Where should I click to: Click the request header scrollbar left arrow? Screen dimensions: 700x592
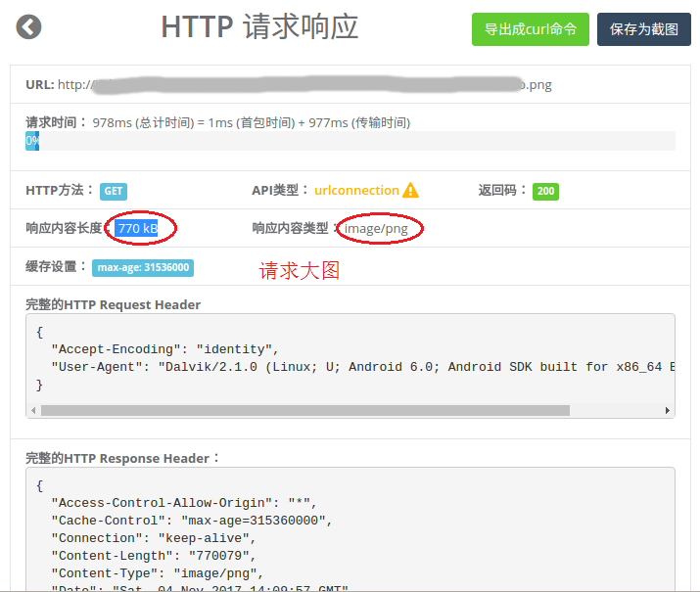(x=34, y=411)
